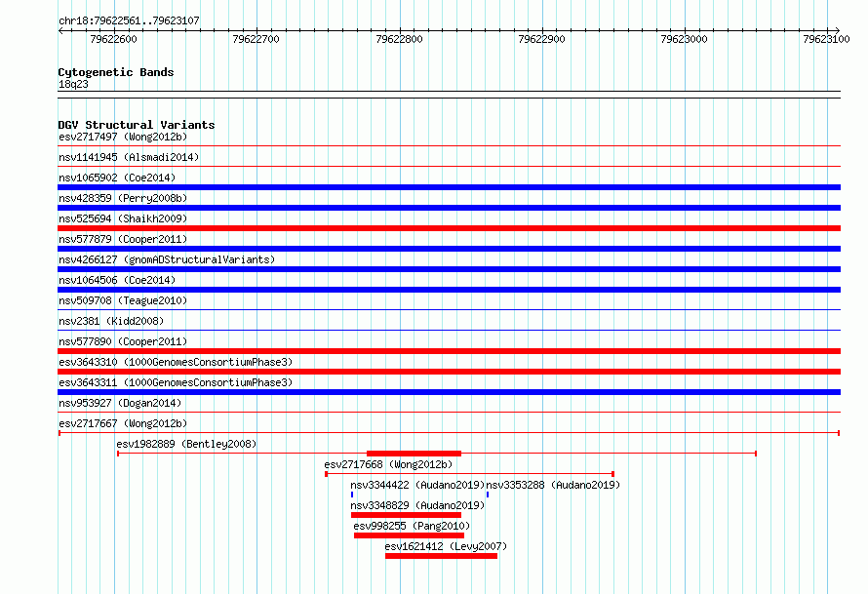The width and height of the screenshot is (868, 594).
Task: Click the small blue marker under nsv3353288
Action: click(x=488, y=495)
